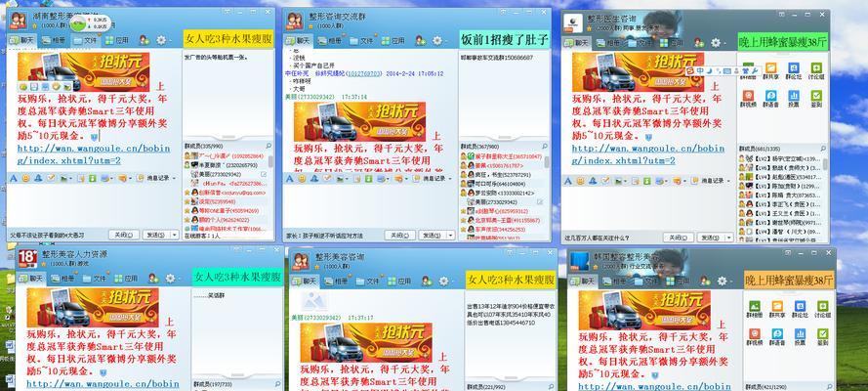Click 这几百万人都在关注什么? status link

tap(597, 238)
